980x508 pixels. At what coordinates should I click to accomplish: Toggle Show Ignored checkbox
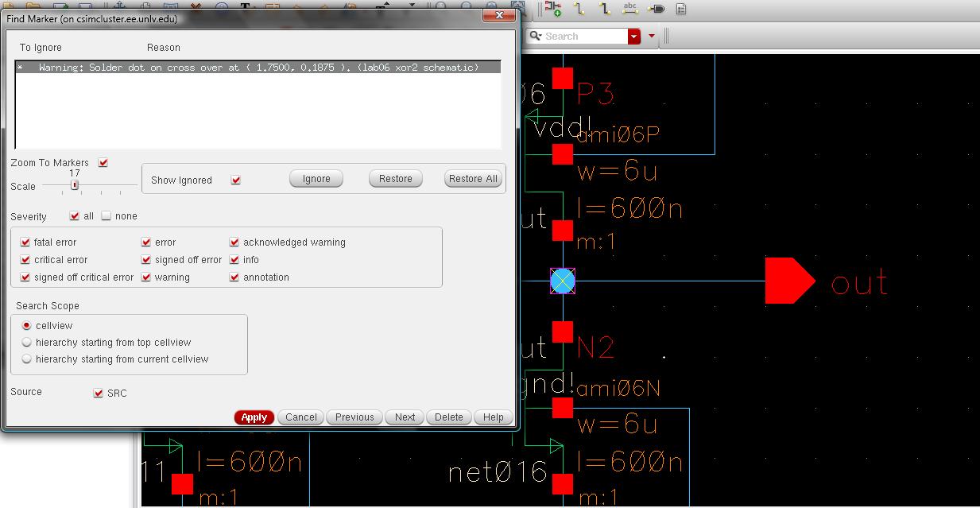(236, 180)
